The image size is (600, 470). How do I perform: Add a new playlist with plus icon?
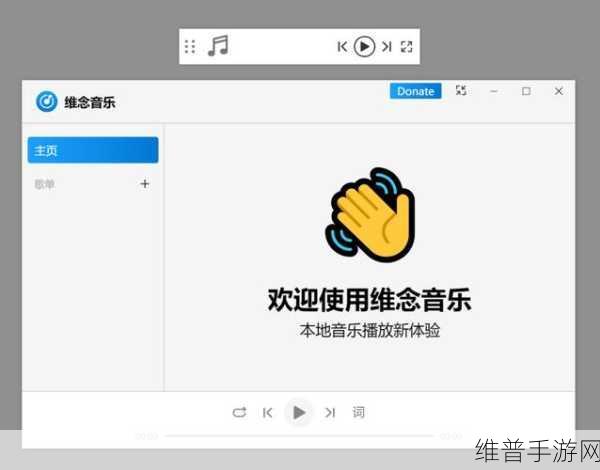click(145, 184)
